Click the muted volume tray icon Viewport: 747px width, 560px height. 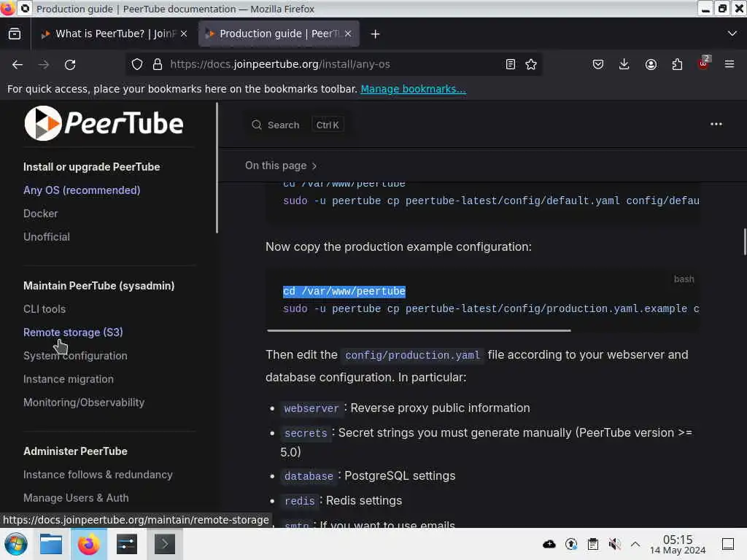click(x=614, y=544)
